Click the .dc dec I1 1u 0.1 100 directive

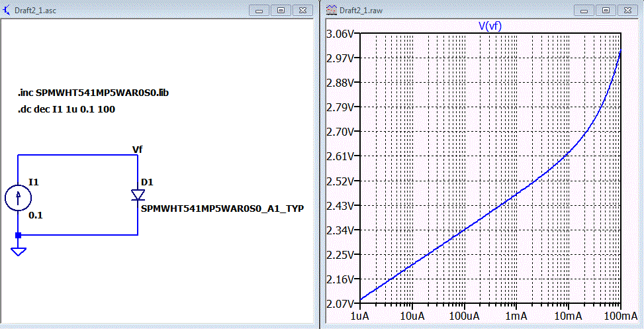pyautogui.click(x=66, y=110)
